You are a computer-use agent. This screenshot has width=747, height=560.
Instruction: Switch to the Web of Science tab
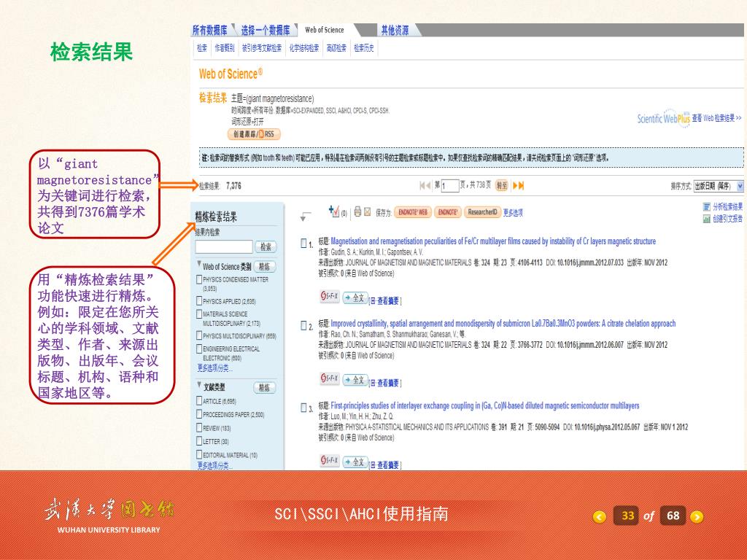[325, 30]
